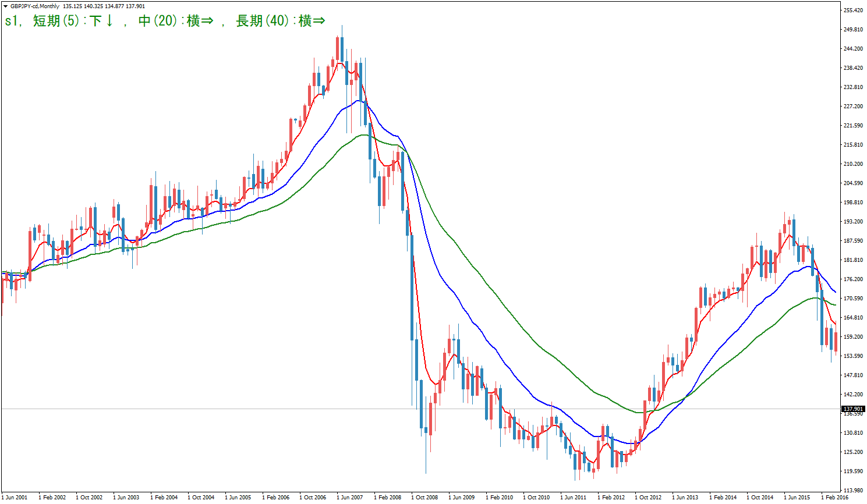Click the 1 Feb 2010 date label
The width and height of the screenshot is (867, 504).
499,498
